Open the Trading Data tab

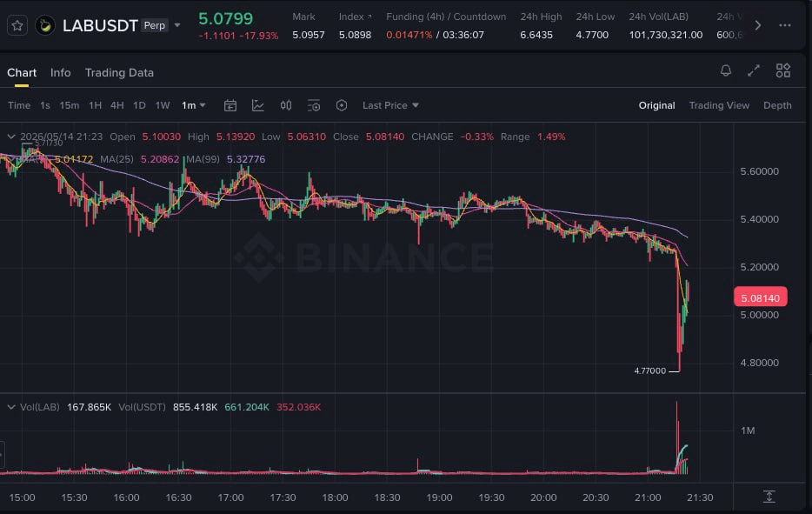pyautogui.click(x=119, y=72)
